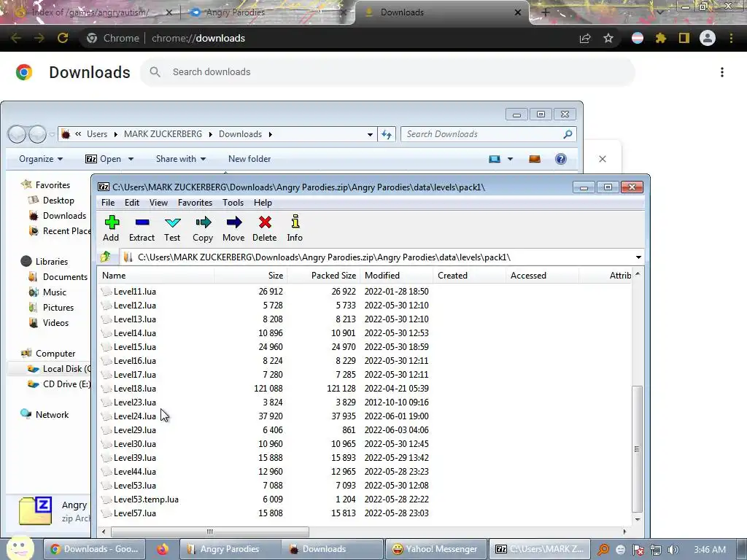Go up one folder level in 7-Zip
The width and height of the screenshot is (747, 560).
coord(106,257)
